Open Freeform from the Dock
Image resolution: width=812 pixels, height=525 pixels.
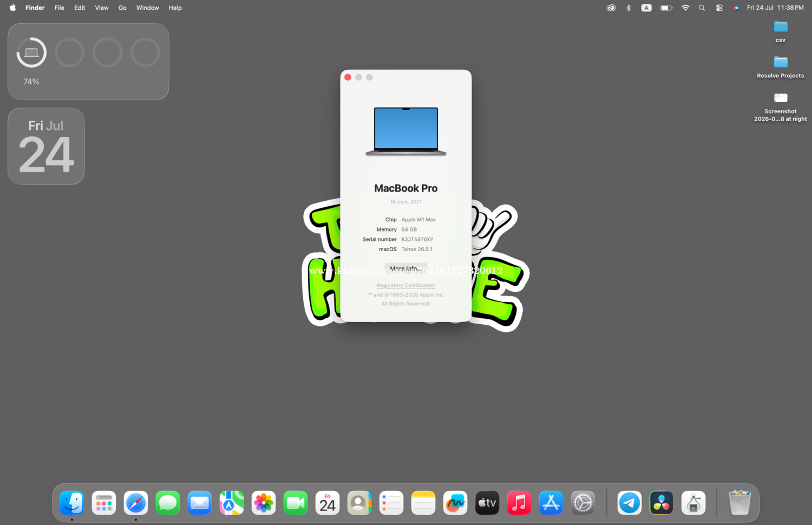tap(455, 503)
